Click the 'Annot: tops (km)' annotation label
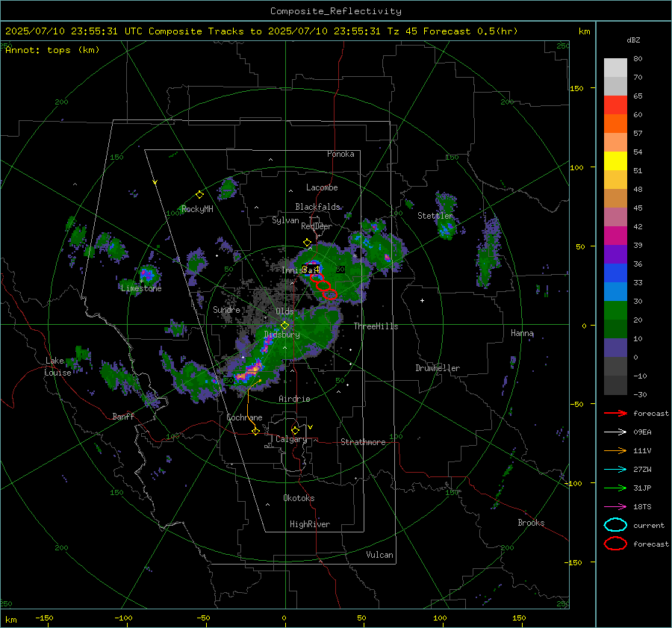The image size is (672, 628). 52,50
